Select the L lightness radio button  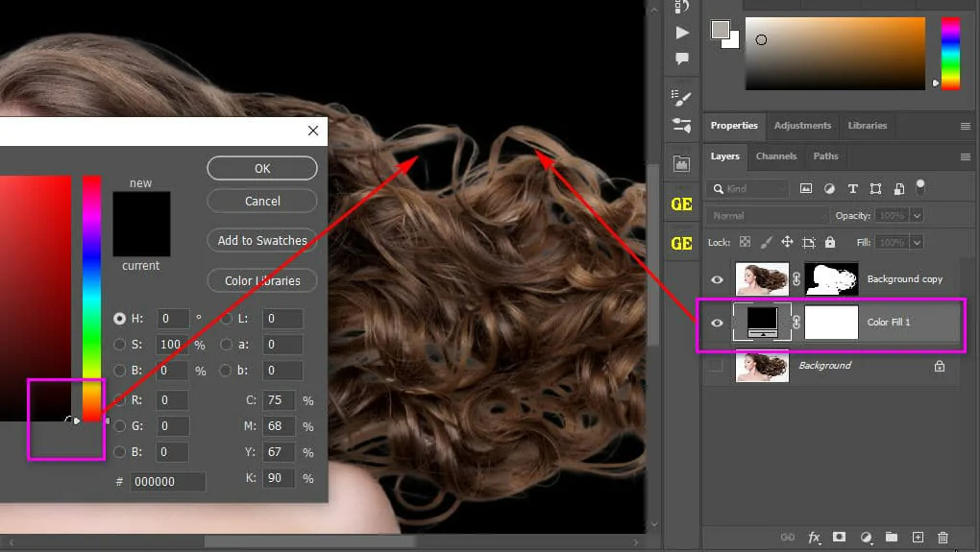coord(226,319)
